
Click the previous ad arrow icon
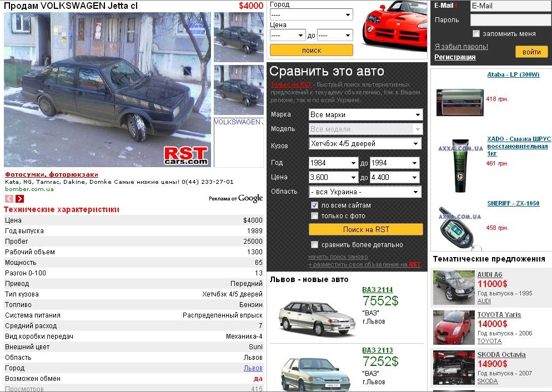(9, 199)
